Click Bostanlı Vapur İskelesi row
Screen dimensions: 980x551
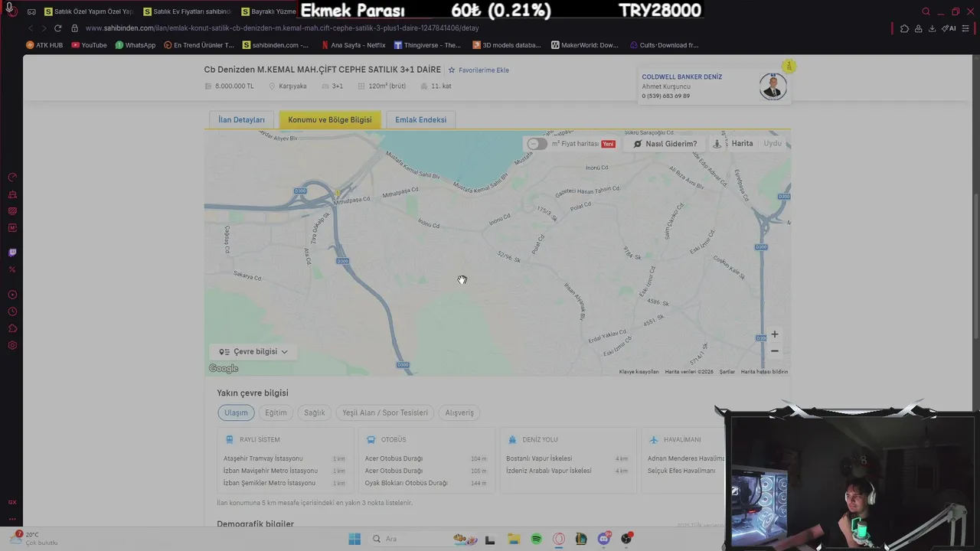(x=567, y=458)
